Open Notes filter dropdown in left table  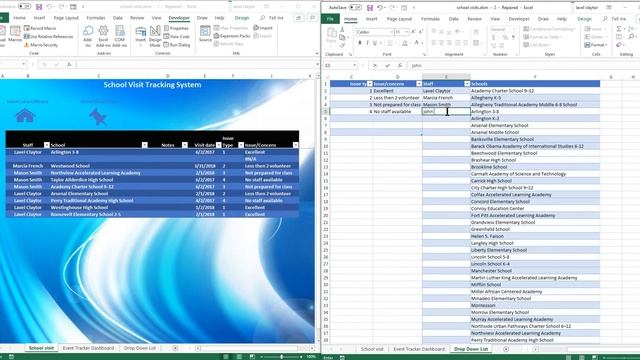point(184,145)
